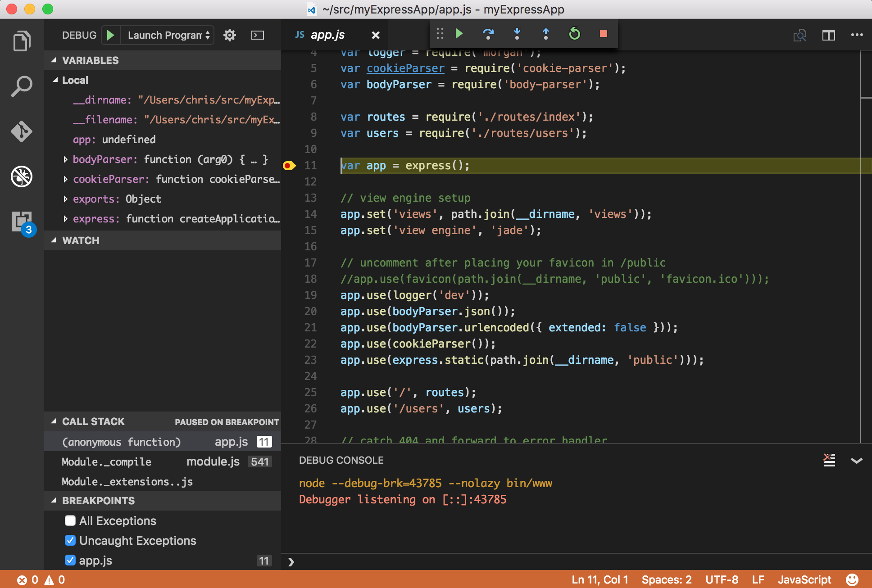Click line number 19 in gutter
This screenshot has height=588, width=872.
pyautogui.click(x=310, y=295)
